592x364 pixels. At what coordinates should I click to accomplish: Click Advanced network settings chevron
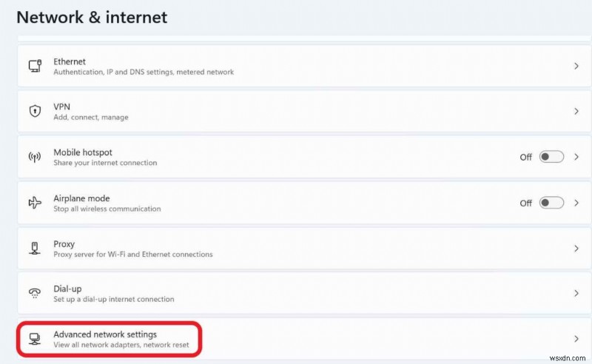pos(576,339)
